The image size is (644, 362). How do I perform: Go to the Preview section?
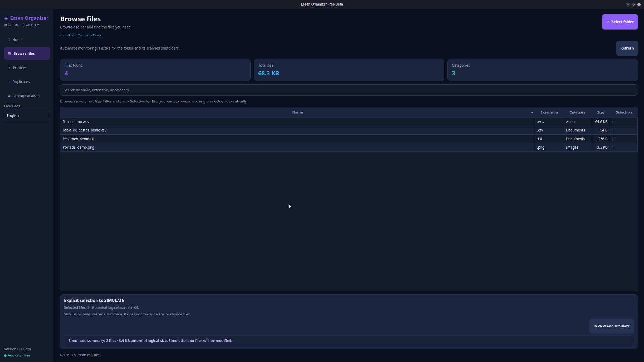27,68
